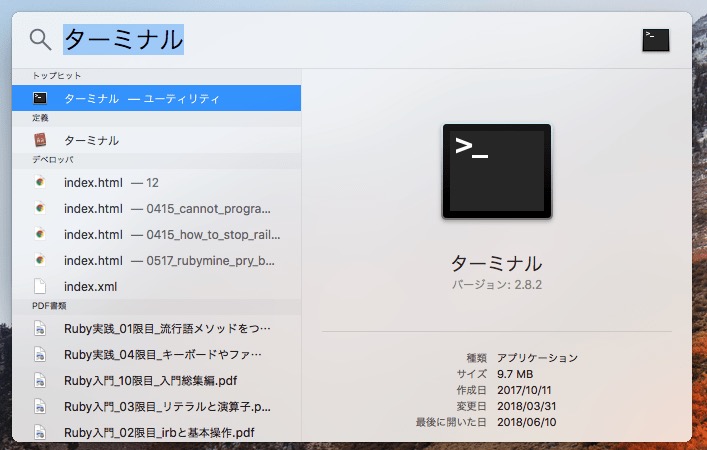Click the Terminal icon in the top hit row
Screen dimensions: 707x450
coord(40,98)
